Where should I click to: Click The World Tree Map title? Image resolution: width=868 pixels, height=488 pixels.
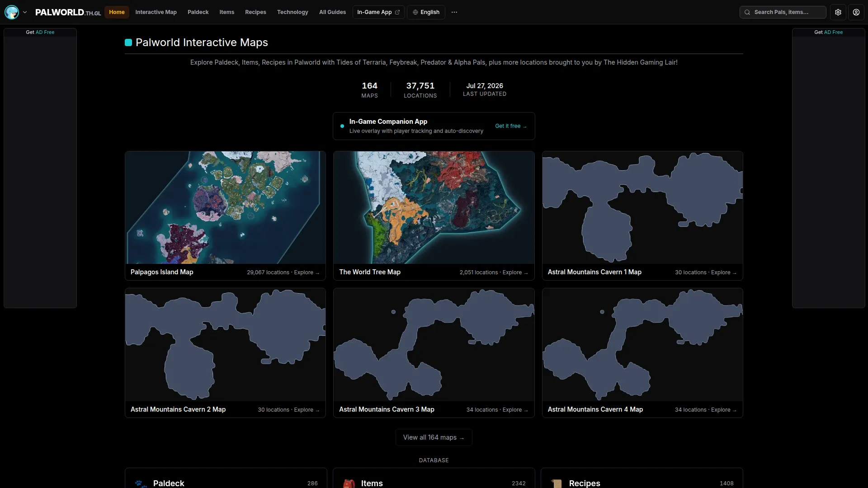(370, 272)
